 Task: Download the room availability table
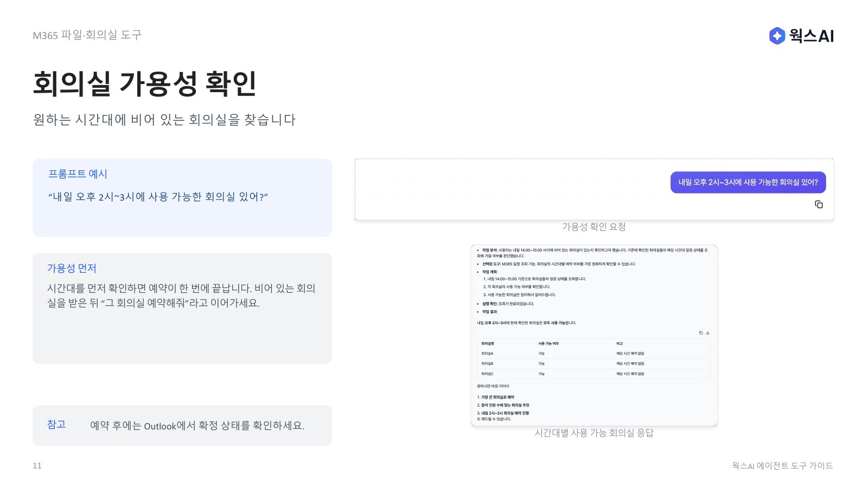707,333
